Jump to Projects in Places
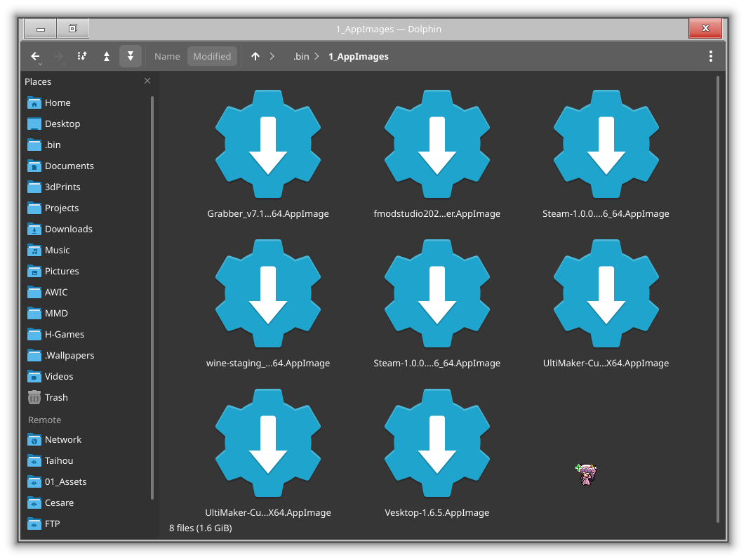This screenshot has height=560, width=746. point(88,208)
